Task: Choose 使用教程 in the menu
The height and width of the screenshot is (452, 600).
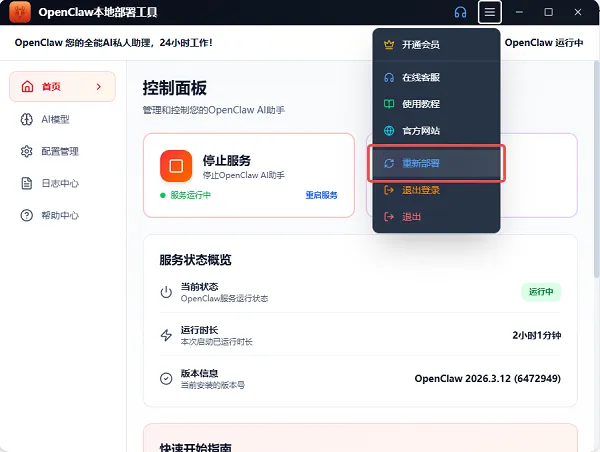Action: 436,104
